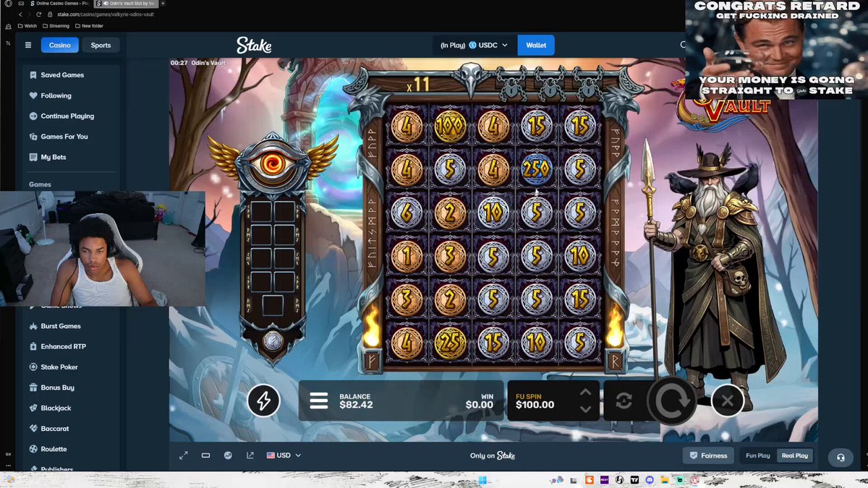The height and width of the screenshot is (488, 868).
Task: Open Saved Games in the sidebar
Action: coord(56,75)
